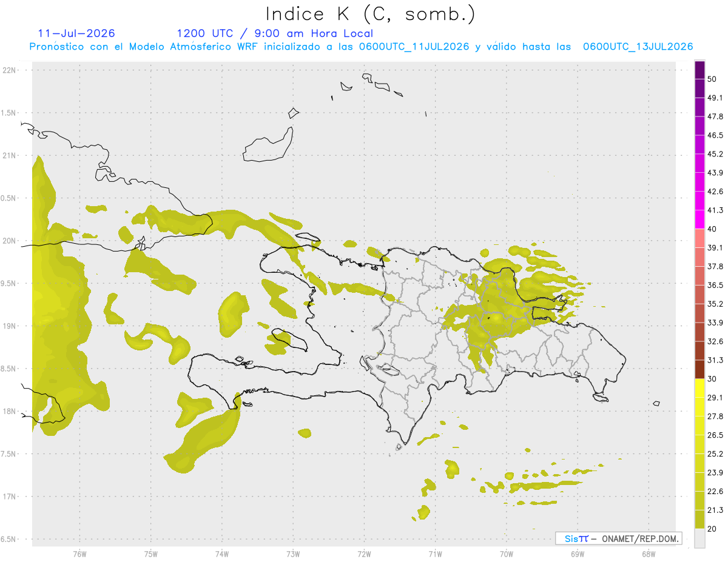728x562 pixels.
Task: Click the '1200 UTC / 9:00 am Hora Local' time text
Action: [x=275, y=33]
